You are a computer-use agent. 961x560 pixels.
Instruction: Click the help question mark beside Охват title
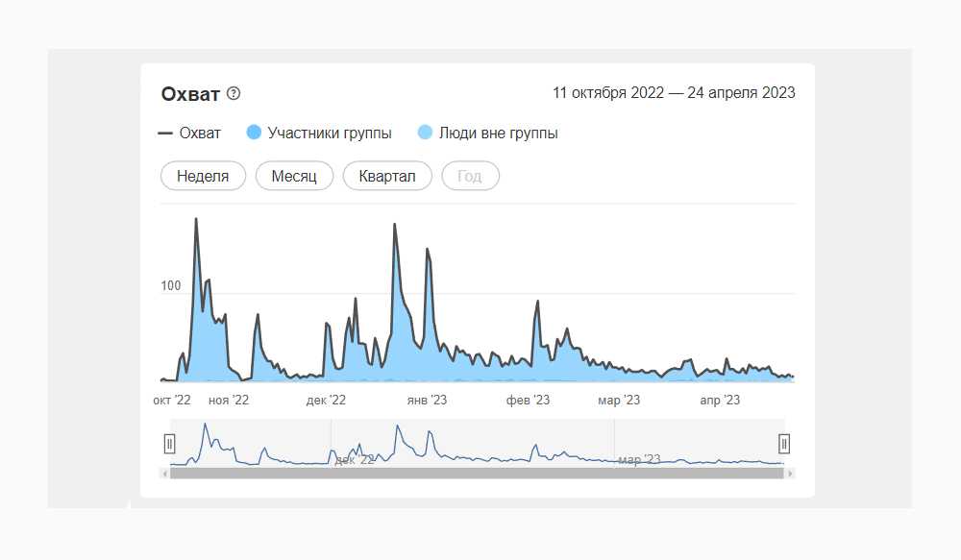(234, 93)
